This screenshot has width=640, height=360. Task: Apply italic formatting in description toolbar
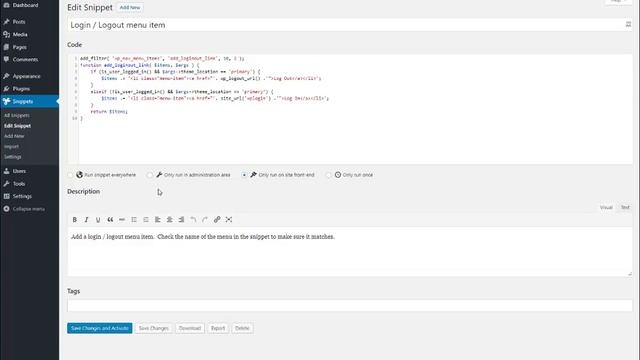click(x=86, y=220)
